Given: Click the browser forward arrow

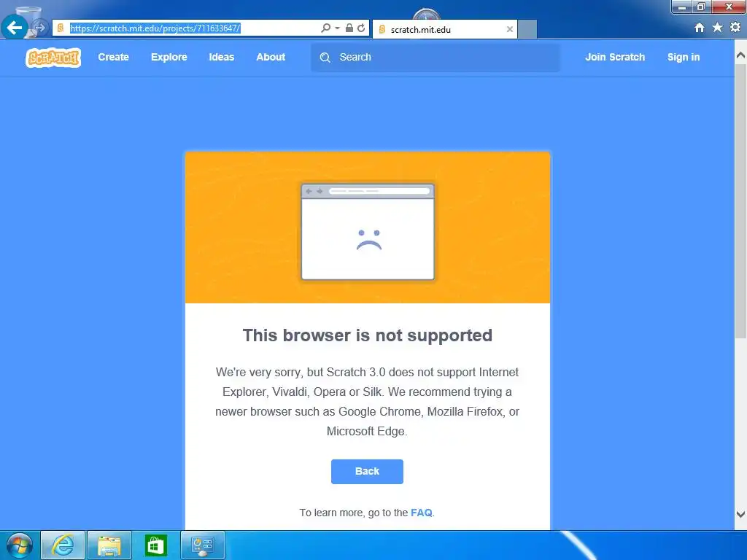Looking at the screenshot, I should (x=40, y=28).
